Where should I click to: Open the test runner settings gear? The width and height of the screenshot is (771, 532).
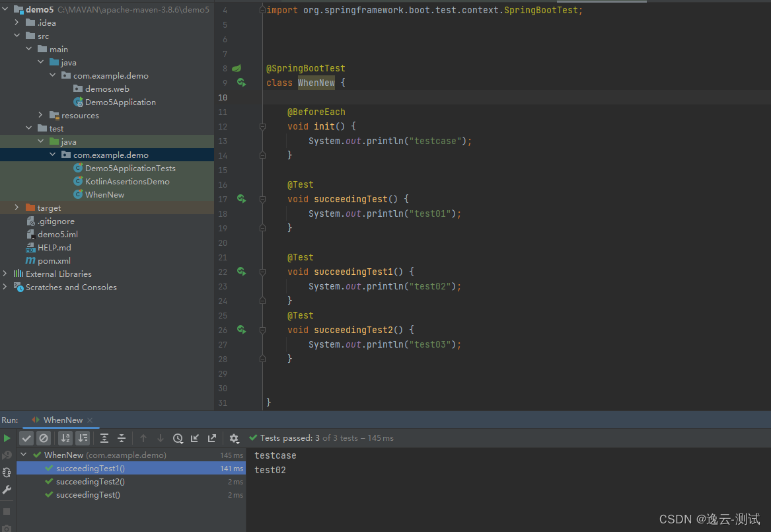(x=234, y=437)
